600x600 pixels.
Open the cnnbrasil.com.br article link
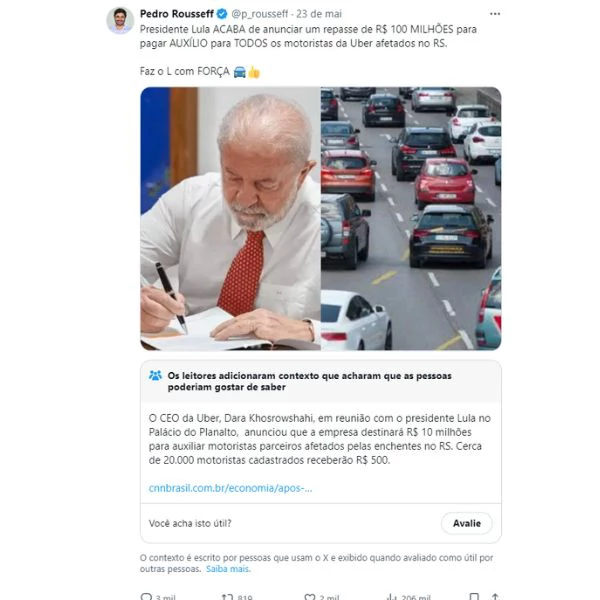(x=230, y=488)
